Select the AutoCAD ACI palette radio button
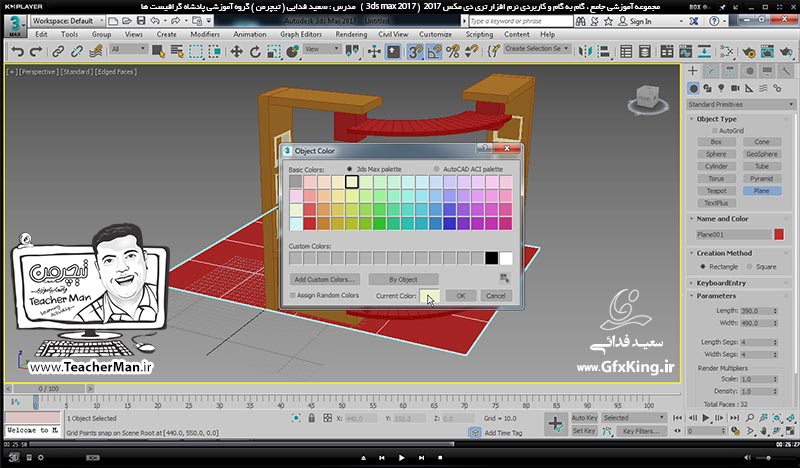Image resolution: width=800 pixels, height=468 pixels. [436, 169]
